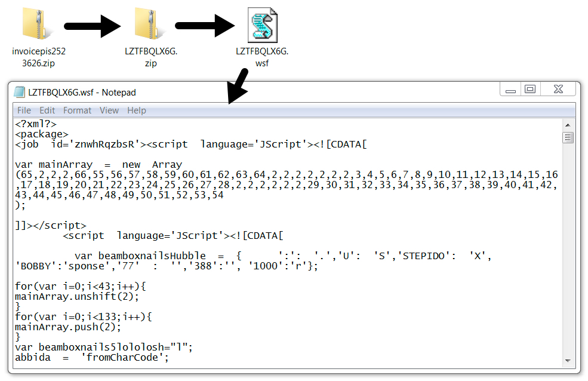This screenshot has height=381, width=588.
Task: Open the Edit menu in Notepad
Action: click(x=47, y=110)
